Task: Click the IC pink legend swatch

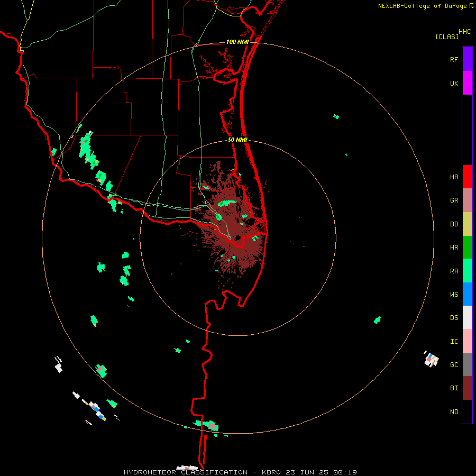Action: [467, 341]
